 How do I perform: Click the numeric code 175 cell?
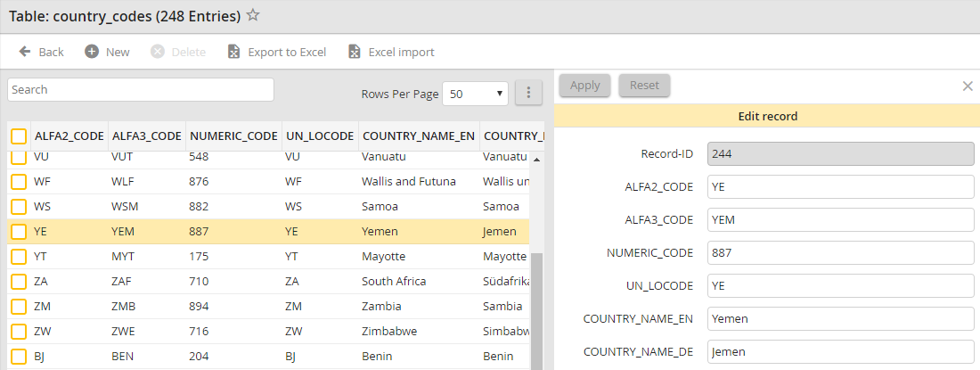click(199, 257)
